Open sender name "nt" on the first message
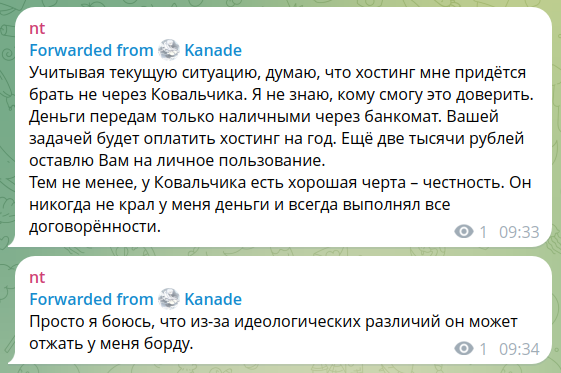561x373 pixels. 37,29
